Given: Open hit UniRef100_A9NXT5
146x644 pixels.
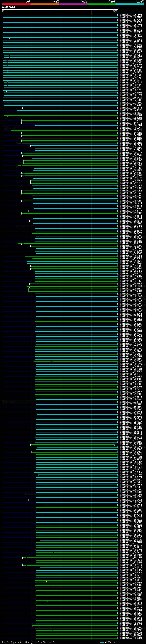Looking at the screenshot, I should 131,58.
